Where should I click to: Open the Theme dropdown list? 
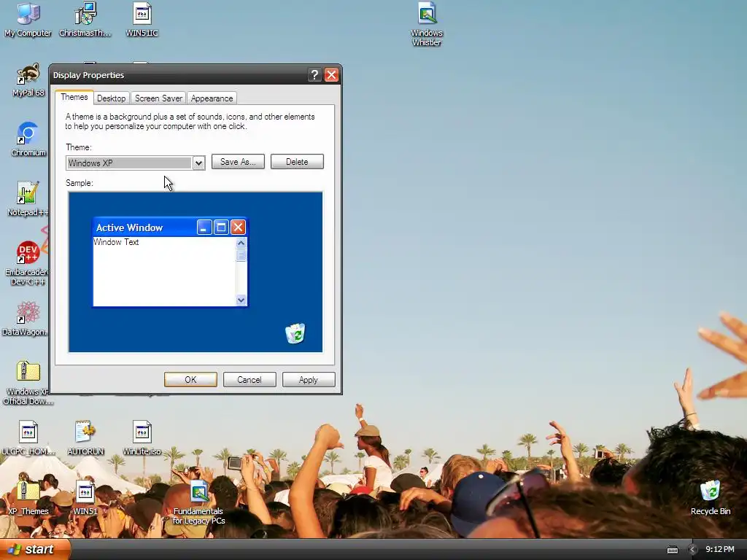point(198,163)
